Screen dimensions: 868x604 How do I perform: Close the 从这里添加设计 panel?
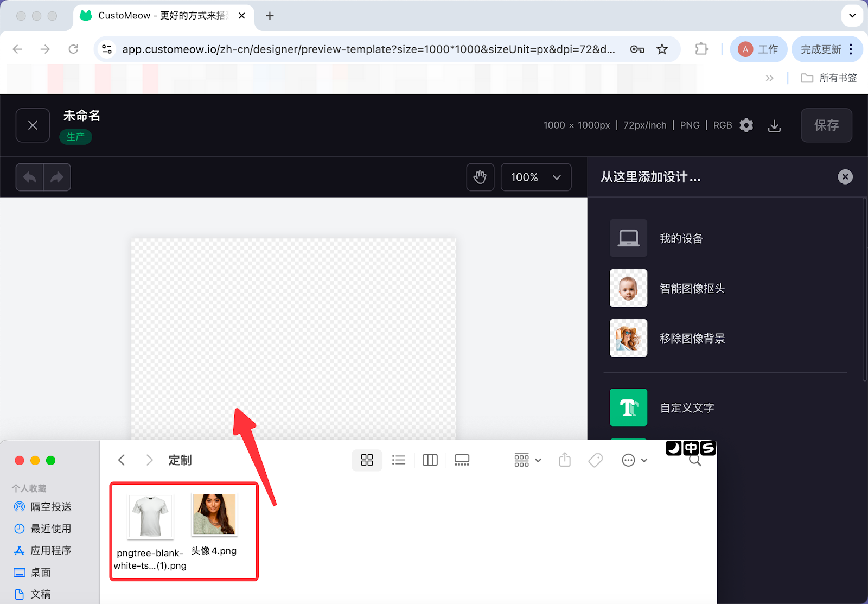845,177
